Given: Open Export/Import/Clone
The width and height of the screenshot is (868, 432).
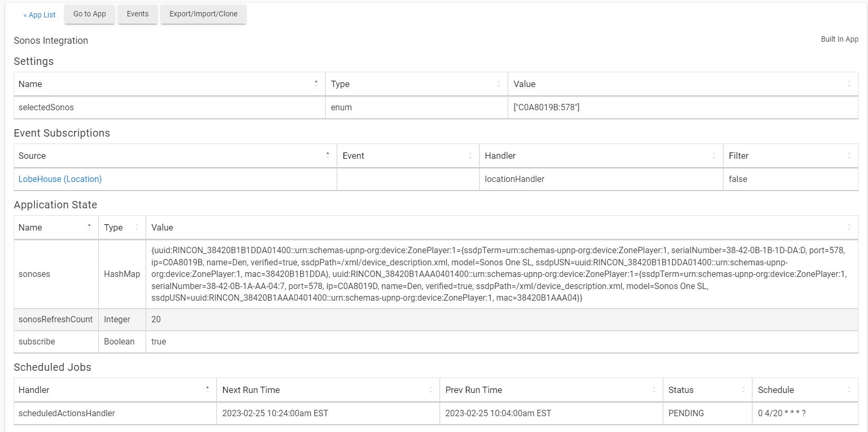Looking at the screenshot, I should [203, 14].
